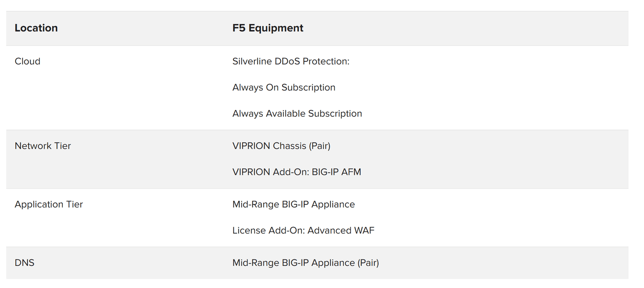The height and width of the screenshot is (288, 644).
Task: Click the DNS location cell
Action: click(x=25, y=263)
